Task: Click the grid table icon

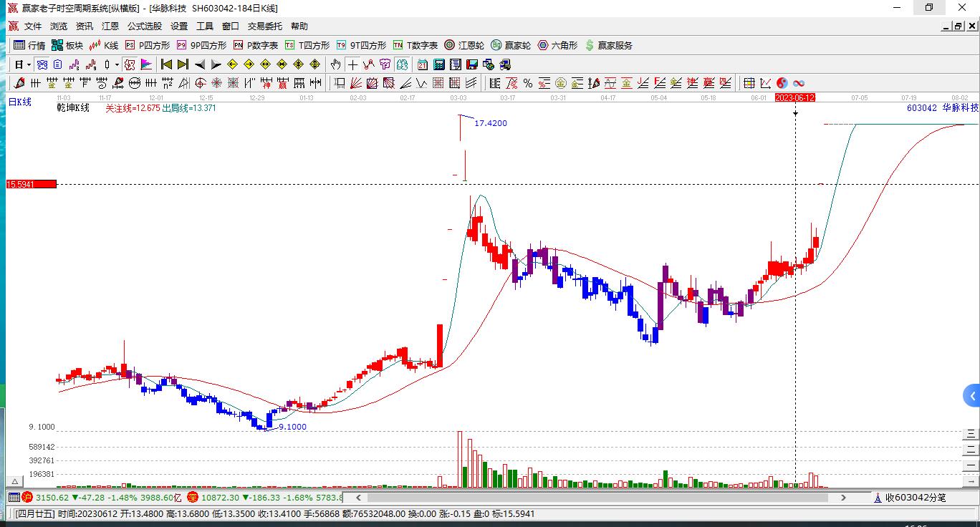Action: pyautogui.click(x=749, y=83)
